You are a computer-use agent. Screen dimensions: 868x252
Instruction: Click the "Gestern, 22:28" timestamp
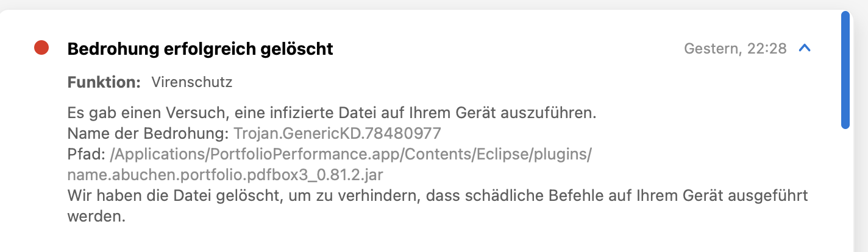(x=735, y=49)
